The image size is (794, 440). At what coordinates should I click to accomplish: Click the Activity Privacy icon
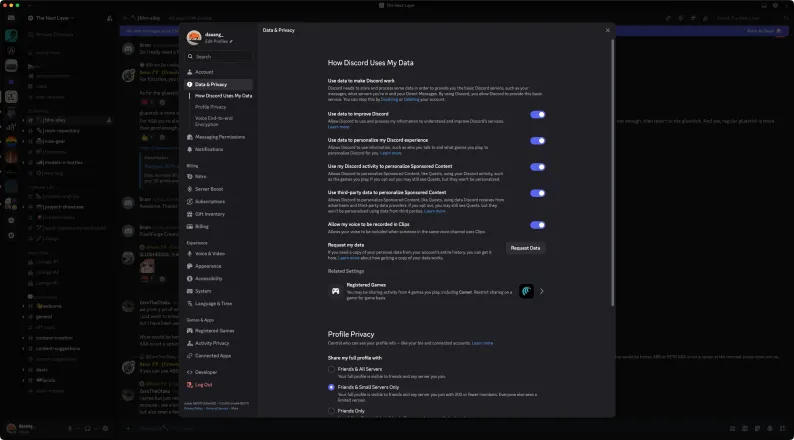(x=190, y=343)
